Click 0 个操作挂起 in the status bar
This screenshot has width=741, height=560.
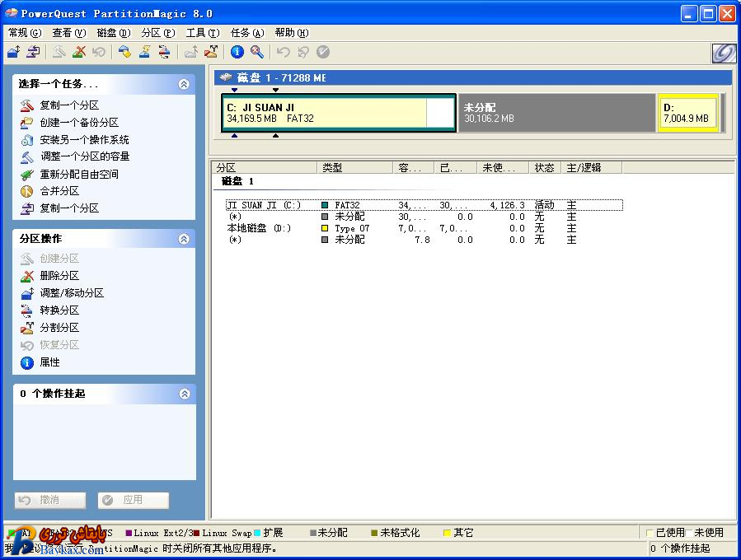click(x=680, y=548)
